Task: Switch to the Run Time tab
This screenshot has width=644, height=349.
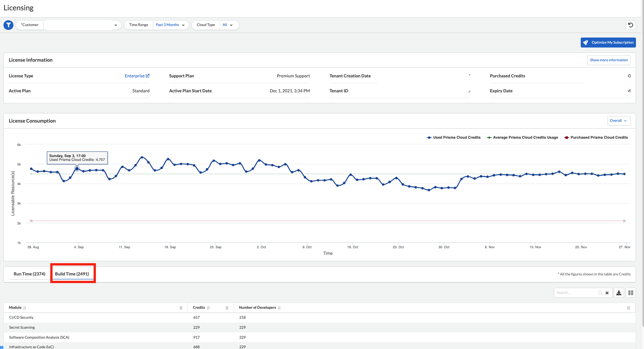Action: coord(29,274)
